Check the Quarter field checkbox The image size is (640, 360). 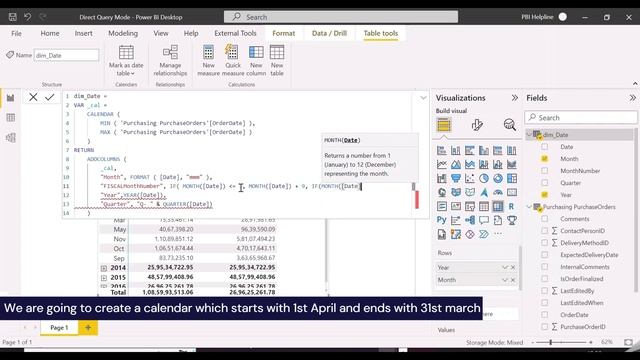[x=544, y=182]
